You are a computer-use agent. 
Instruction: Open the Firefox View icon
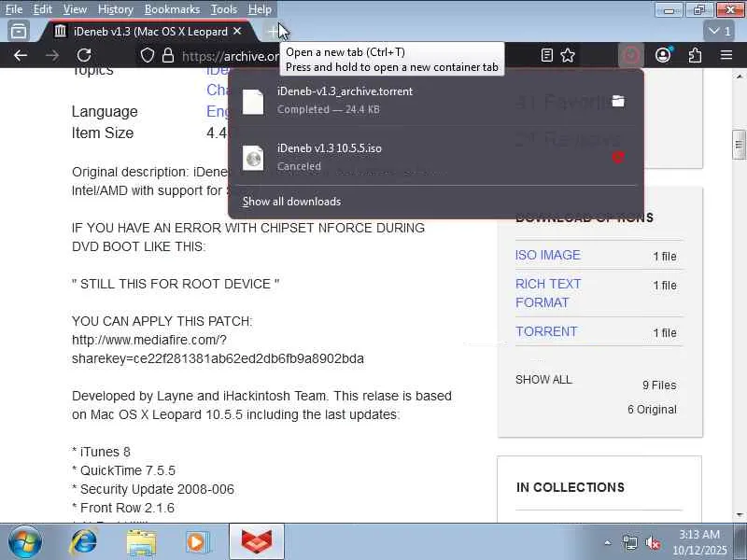click(19, 32)
